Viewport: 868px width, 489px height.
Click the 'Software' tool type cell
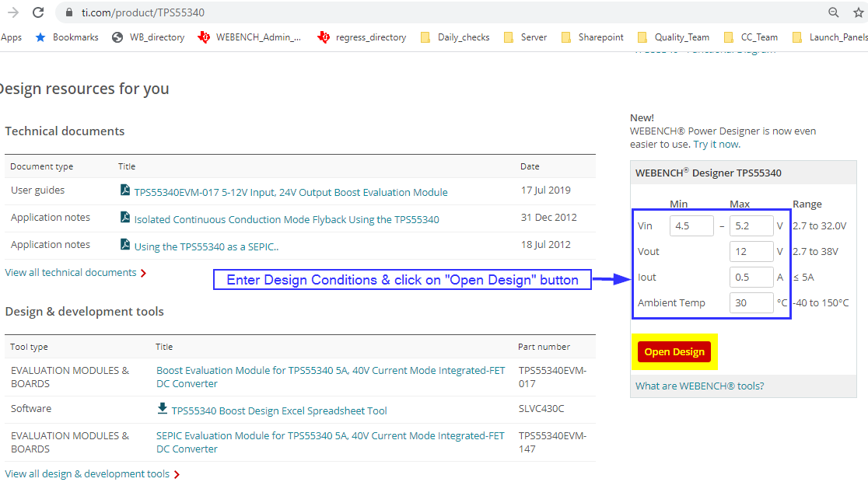tap(31, 409)
